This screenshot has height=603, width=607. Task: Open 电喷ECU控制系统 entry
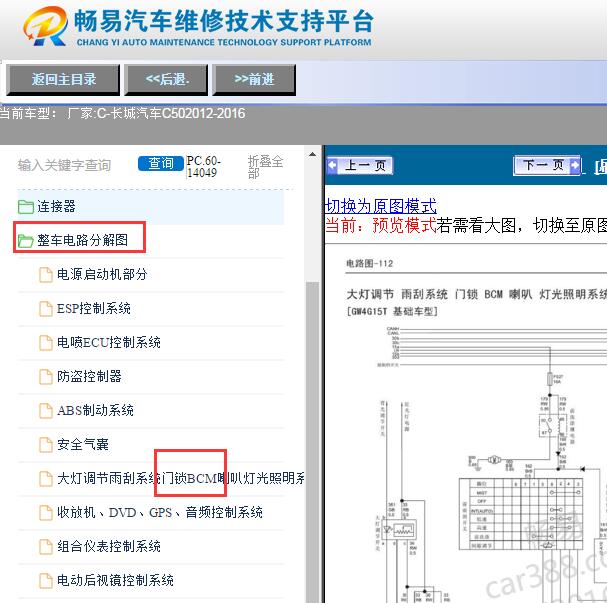coord(109,343)
